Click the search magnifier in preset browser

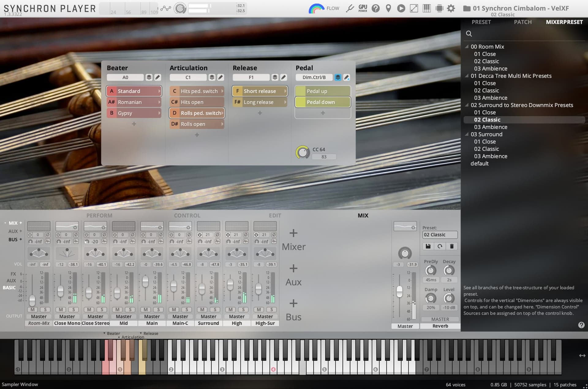pos(469,34)
